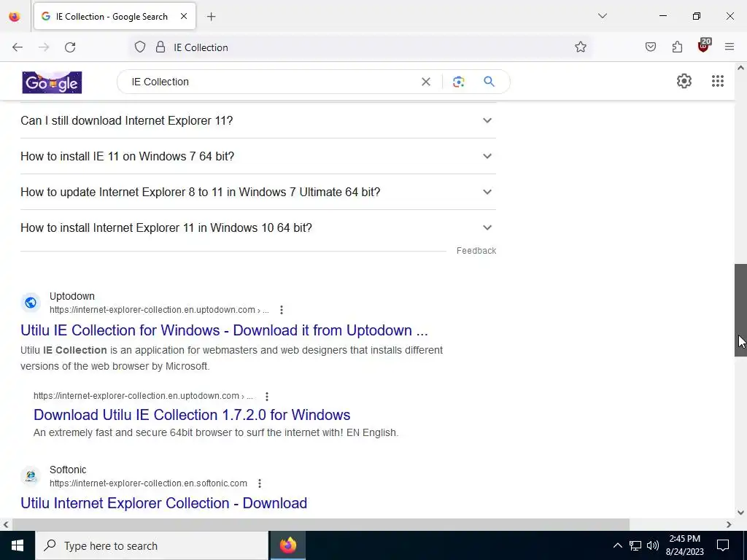Open the Windows Start menu

18,545
